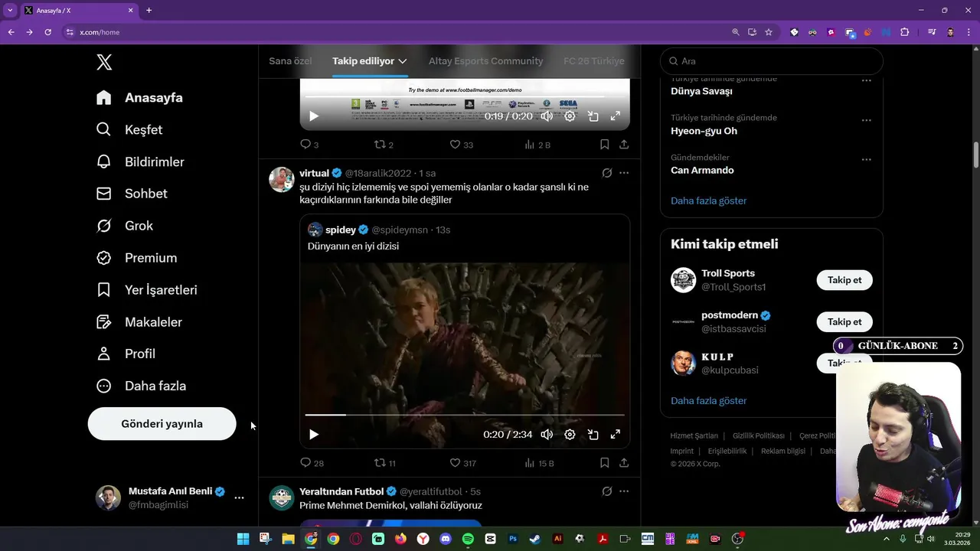Go to Keşfet explore section
The image size is (980, 551).
pos(129,130)
